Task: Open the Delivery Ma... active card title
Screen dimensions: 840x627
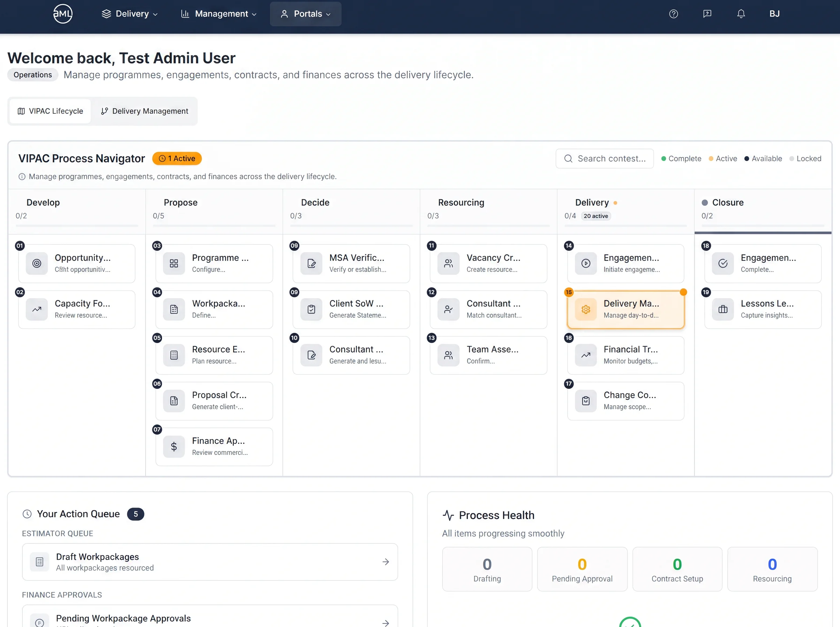Action: tap(631, 304)
